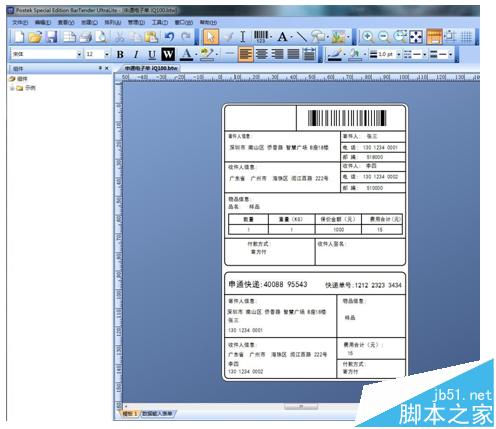Toggle white-on-black W text style
496x429 pixels.
pos(168,54)
